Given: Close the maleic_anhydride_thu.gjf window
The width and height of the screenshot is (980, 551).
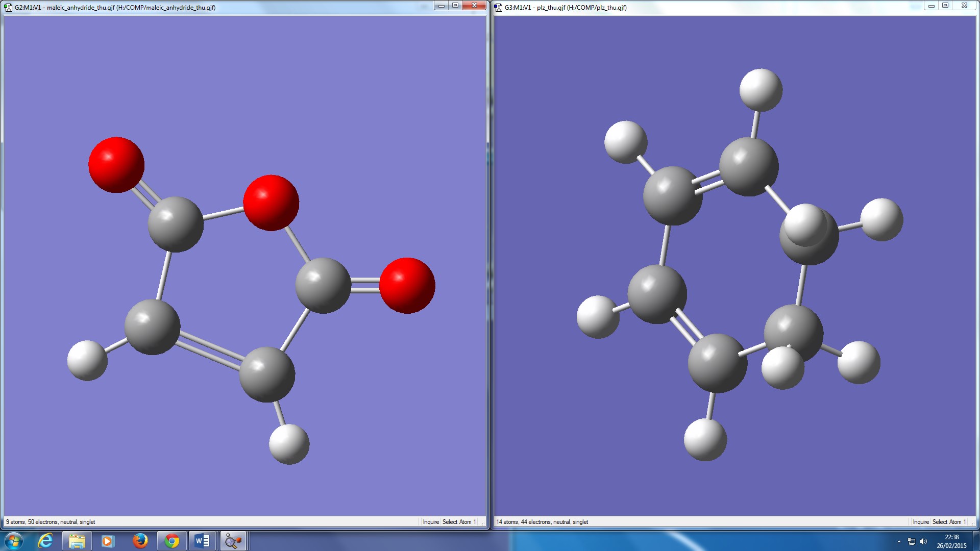Looking at the screenshot, I should click(x=475, y=6).
